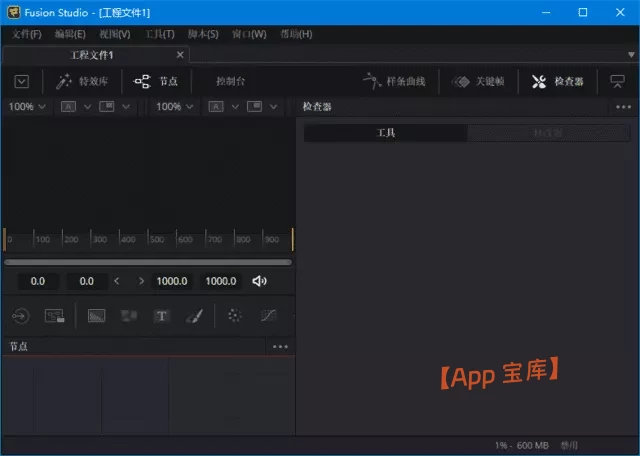
Task: Minimize the Fusion Studio window
Action: pos(546,12)
